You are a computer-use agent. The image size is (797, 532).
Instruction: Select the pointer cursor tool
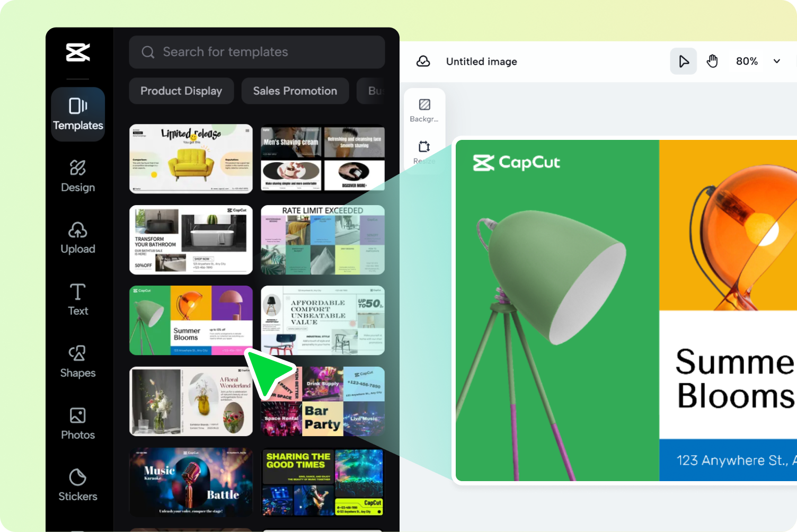684,61
